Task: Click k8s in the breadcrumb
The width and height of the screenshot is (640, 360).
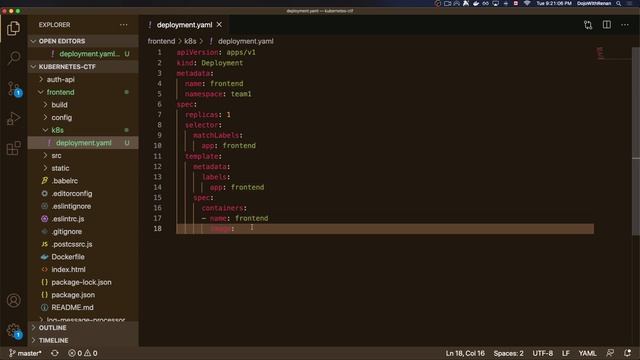Action: [190, 41]
